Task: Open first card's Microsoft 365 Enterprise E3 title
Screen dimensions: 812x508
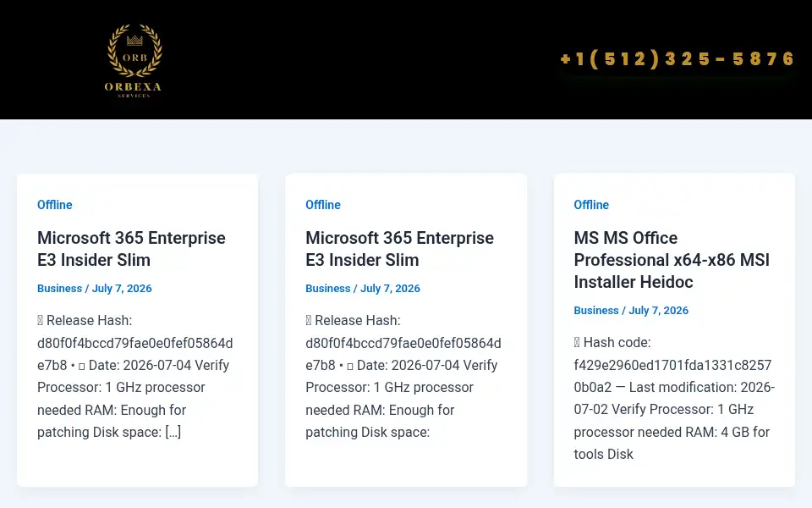Action: [132, 249]
